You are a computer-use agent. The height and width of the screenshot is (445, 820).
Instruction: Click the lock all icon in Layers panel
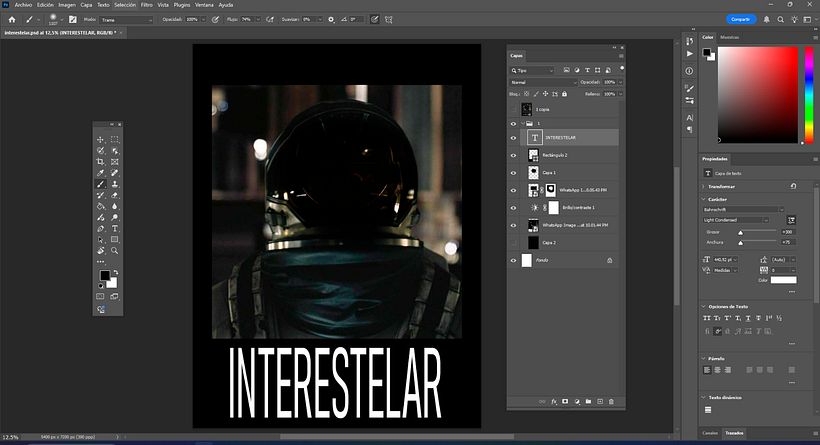click(564, 94)
